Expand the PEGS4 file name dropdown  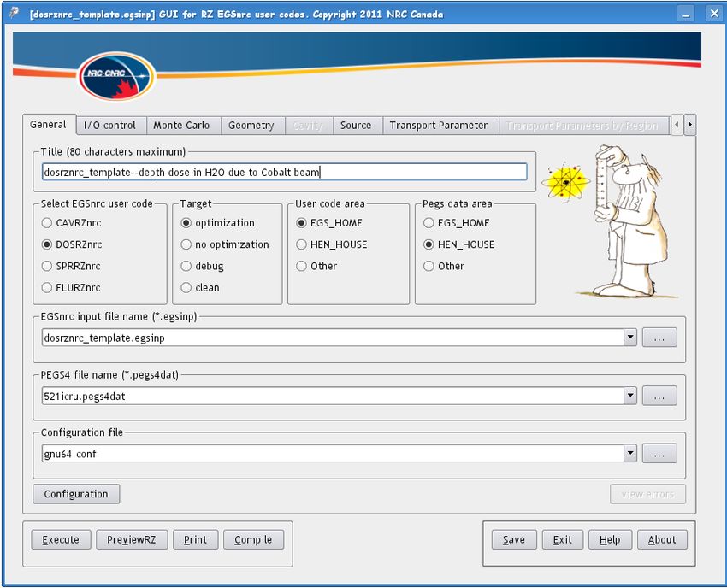click(x=630, y=396)
